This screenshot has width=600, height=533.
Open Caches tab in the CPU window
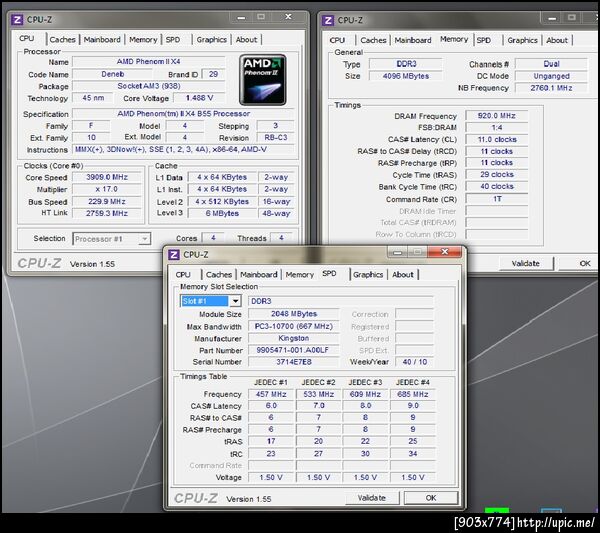point(62,39)
